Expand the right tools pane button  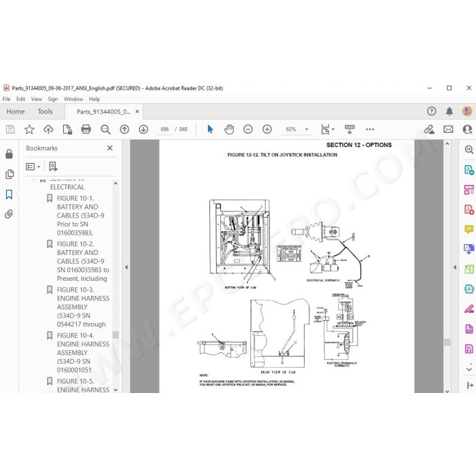(470, 386)
